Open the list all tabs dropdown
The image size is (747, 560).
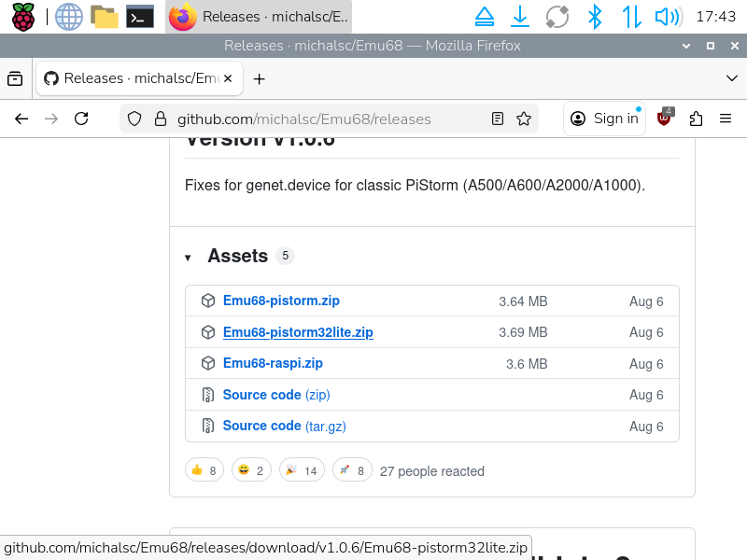[731, 79]
